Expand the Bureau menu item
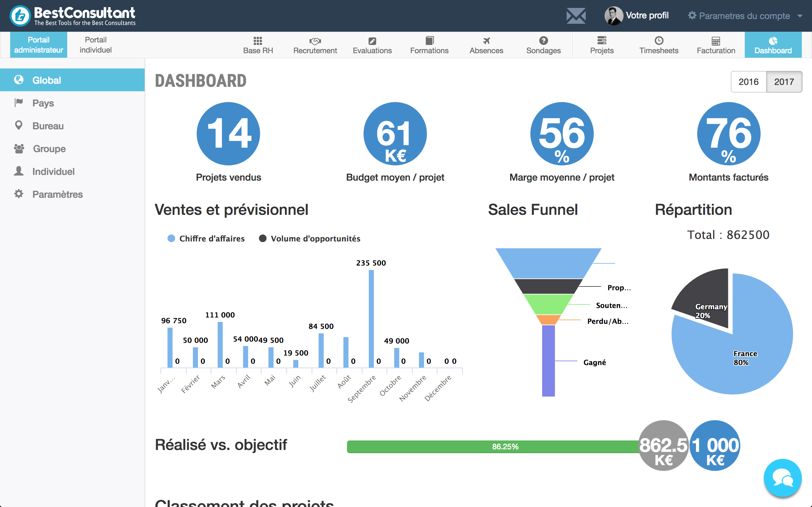The width and height of the screenshot is (812, 507). (x=49, y=125)
